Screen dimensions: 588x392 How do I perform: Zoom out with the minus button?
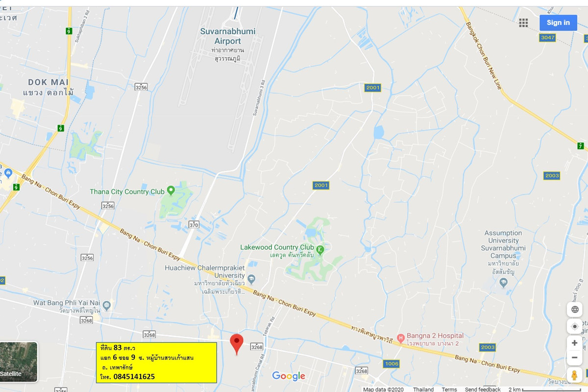point(575,358)
